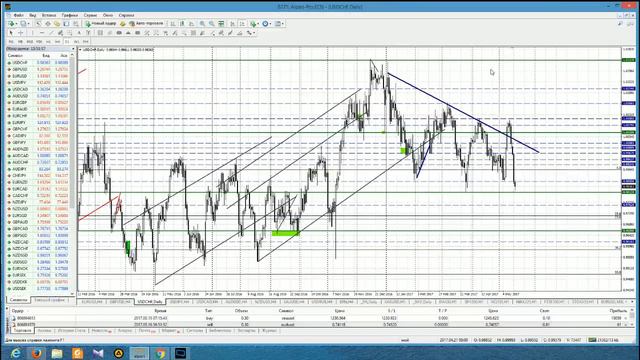This screenshot has width=640, height=360.
Task: Toggle Chart Shift
Action: coord(242,24)
